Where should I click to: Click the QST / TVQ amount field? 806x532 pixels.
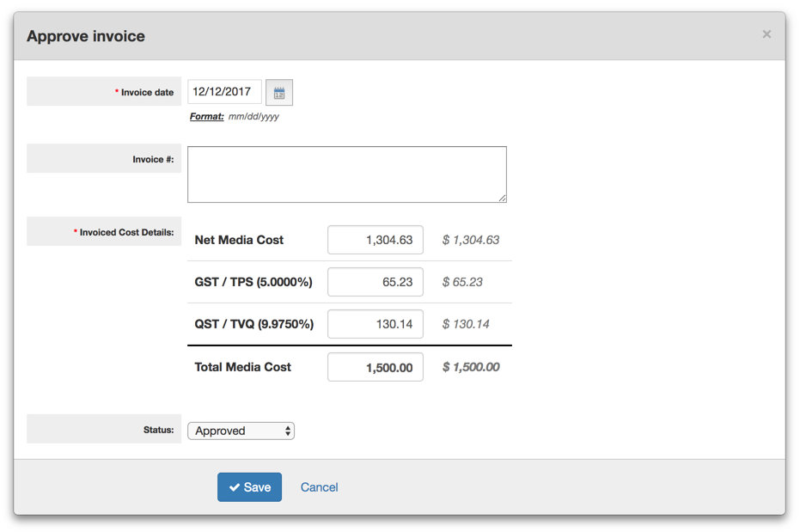click(x=376, y=324)
